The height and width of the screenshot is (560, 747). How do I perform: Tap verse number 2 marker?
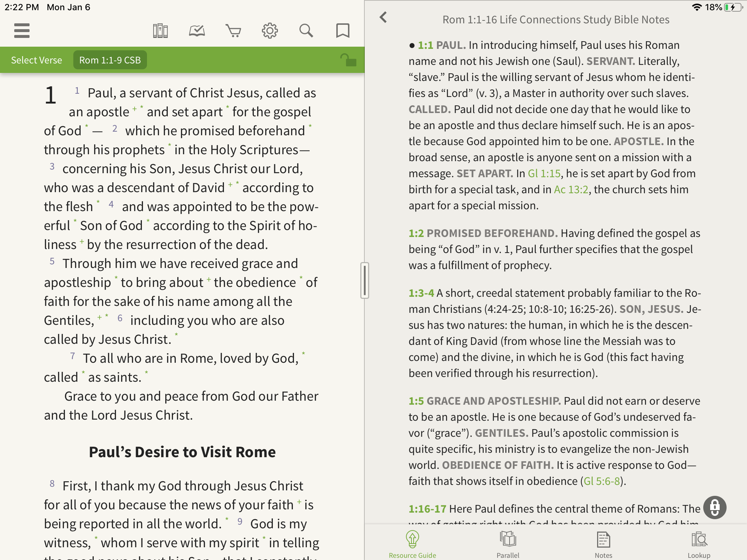pyautogui.click(x=115, y=128)
